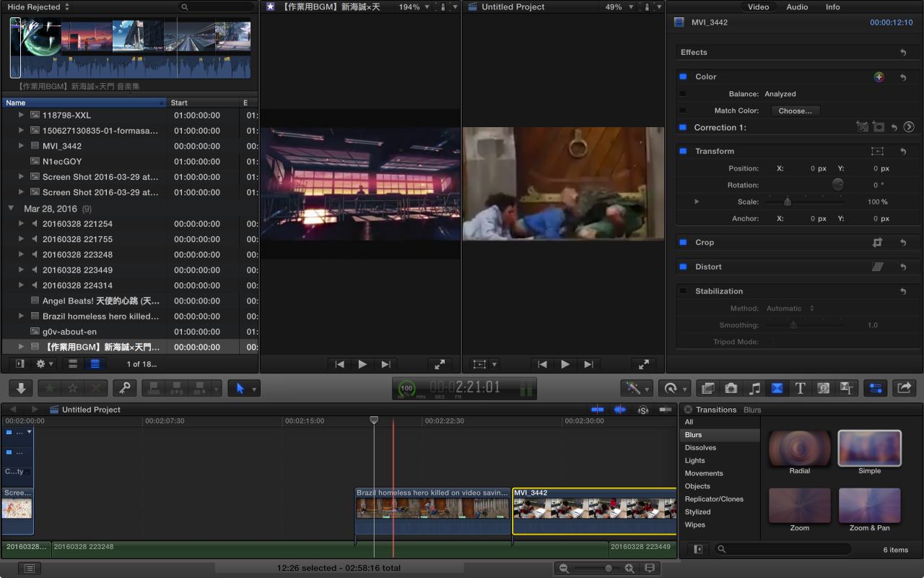Open the 49% viewer zoom dropdown
The height and width of the screenshot is (578, 924).
point(618,7)
